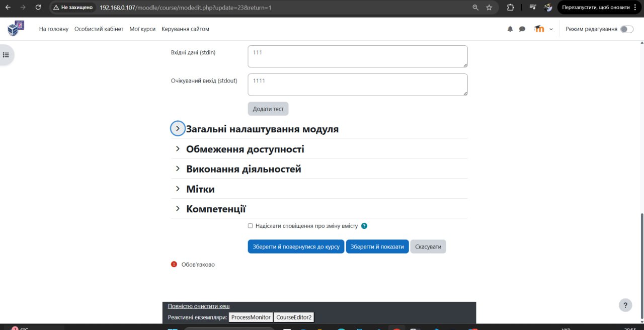
Task: Open Керування сайтом menu item
Action: point(185,29)
